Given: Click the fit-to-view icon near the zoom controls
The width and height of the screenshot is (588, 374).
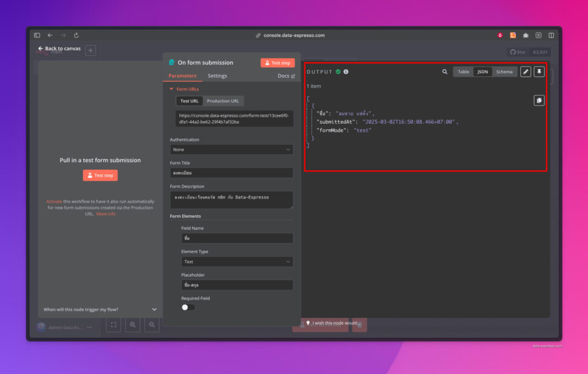Looking at the screenshot, I should tap(113, 325).
